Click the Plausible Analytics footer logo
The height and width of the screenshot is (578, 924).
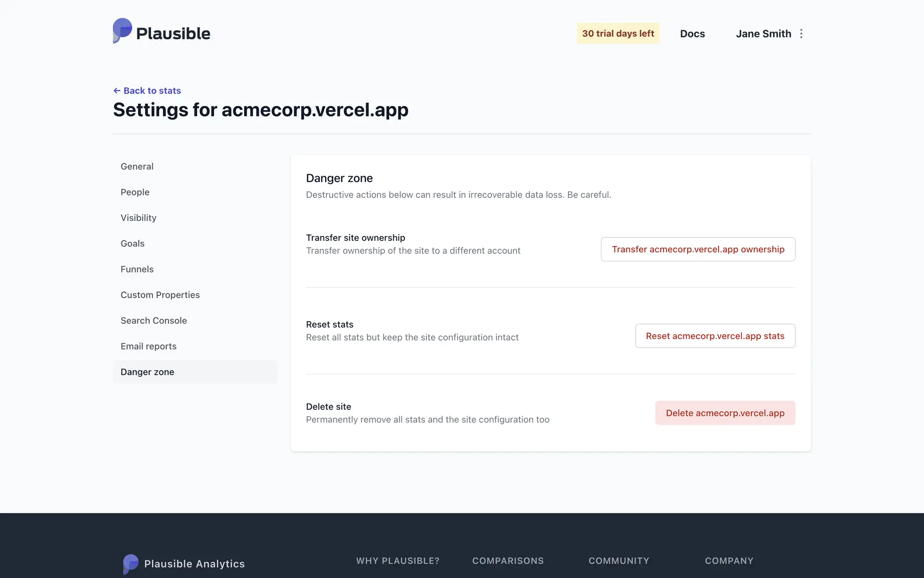point(184,564)
